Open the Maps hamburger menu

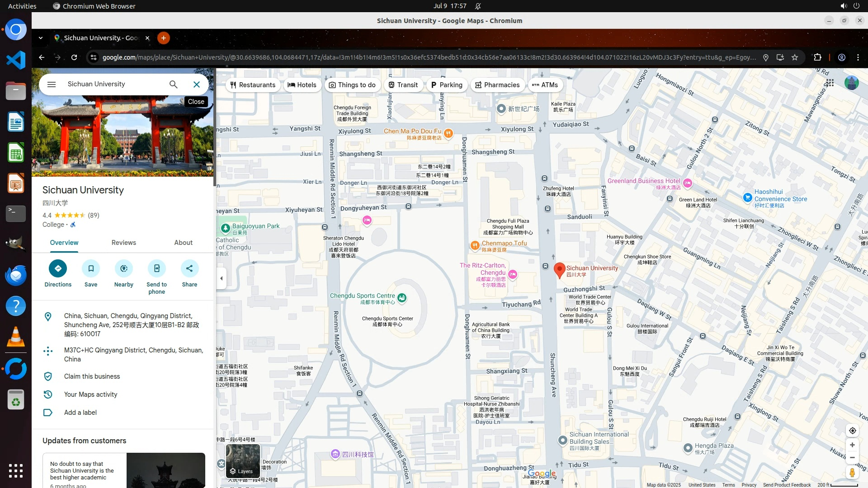[52, 84]
